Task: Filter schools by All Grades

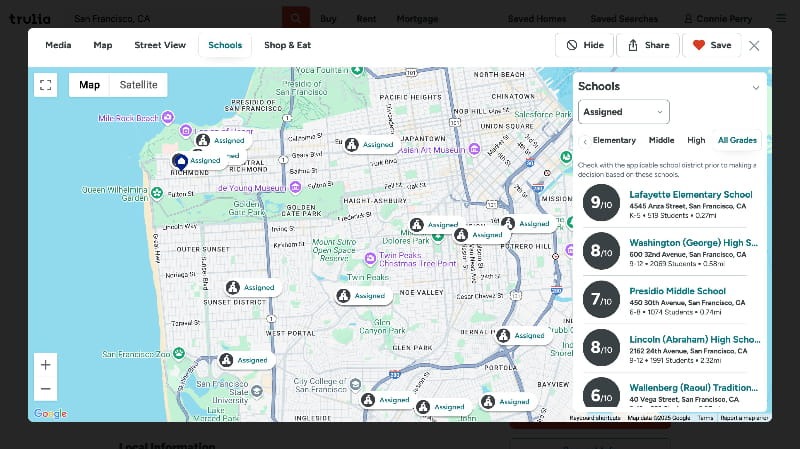Action: tap(737, 140)
